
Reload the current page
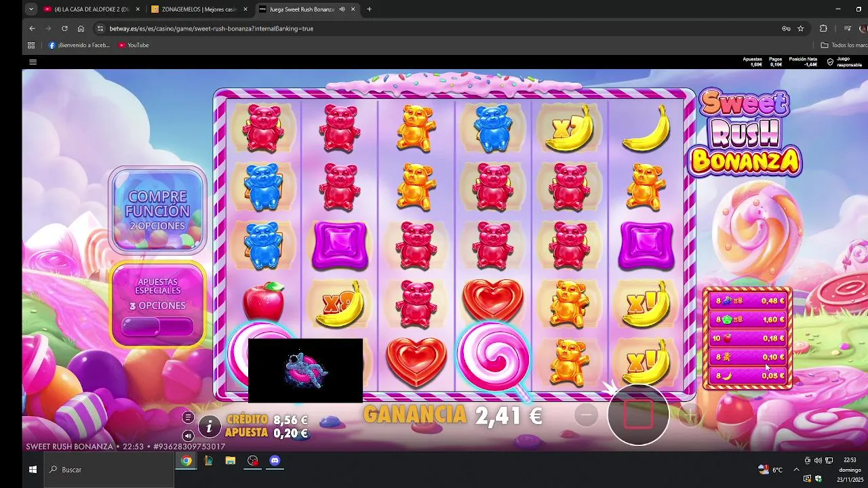tap(64, 28)
